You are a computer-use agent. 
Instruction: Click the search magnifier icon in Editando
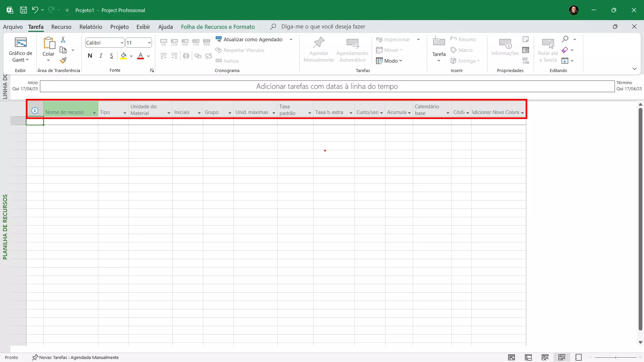[x=565, y=39]
